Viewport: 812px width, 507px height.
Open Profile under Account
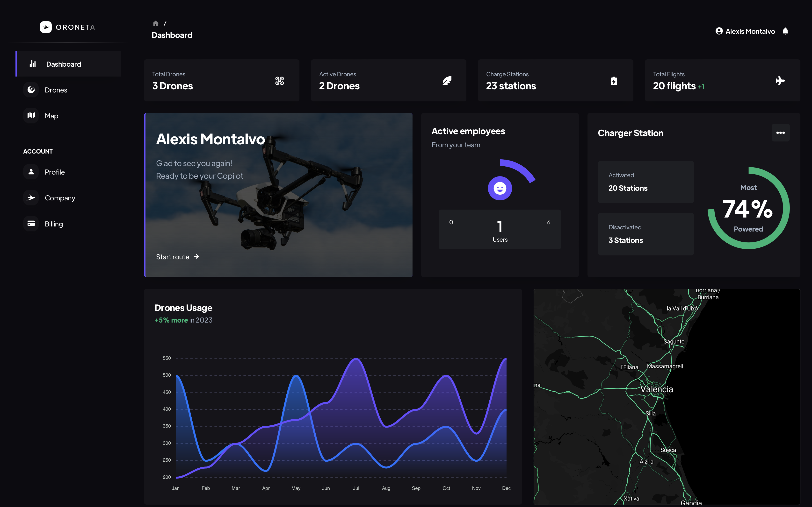click(55, 172)
